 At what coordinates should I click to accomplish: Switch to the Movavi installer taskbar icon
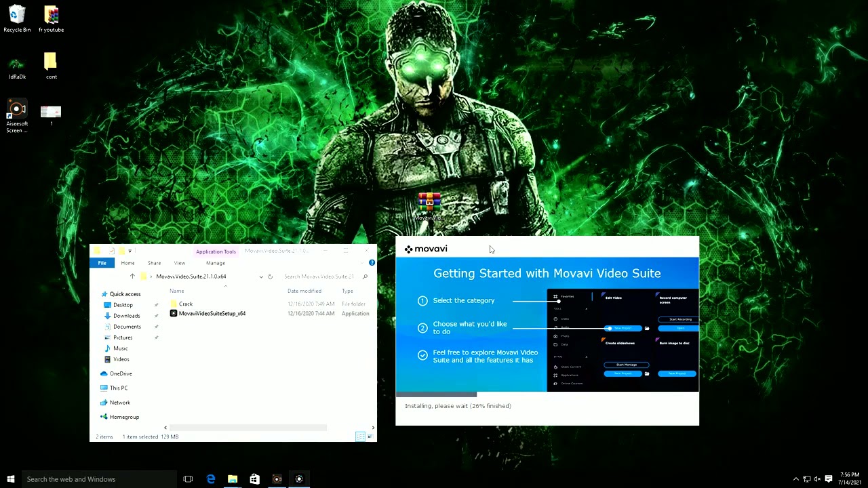299,479
